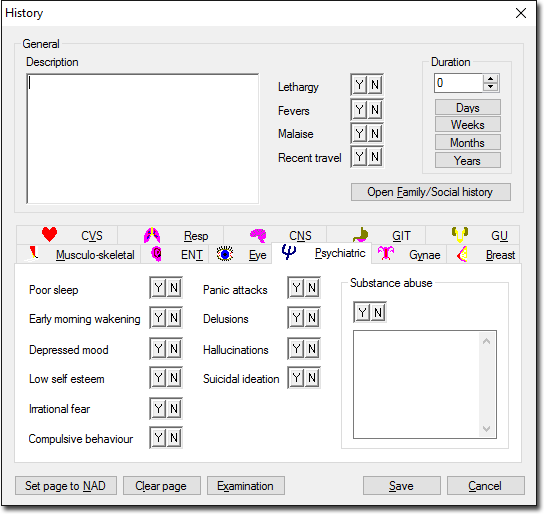
Task: Click the Set page to NAD button
Action: click(66, 486)
